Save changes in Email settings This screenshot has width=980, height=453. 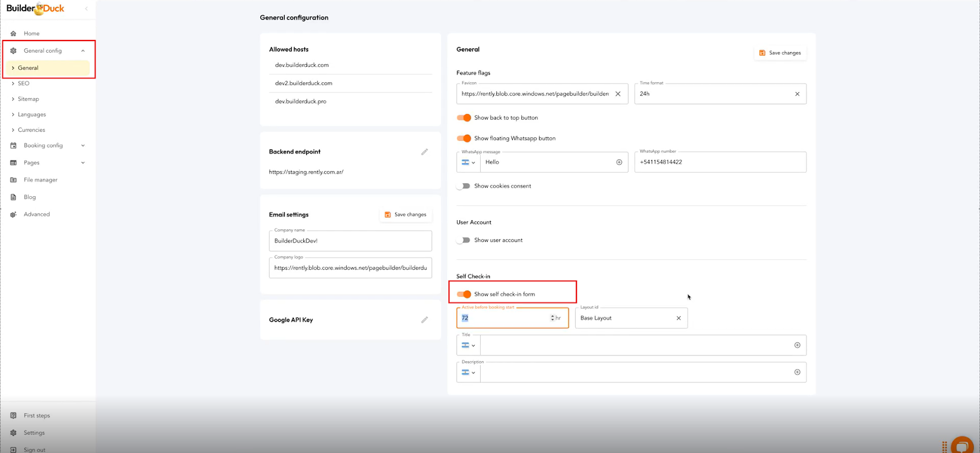point(405,215)
